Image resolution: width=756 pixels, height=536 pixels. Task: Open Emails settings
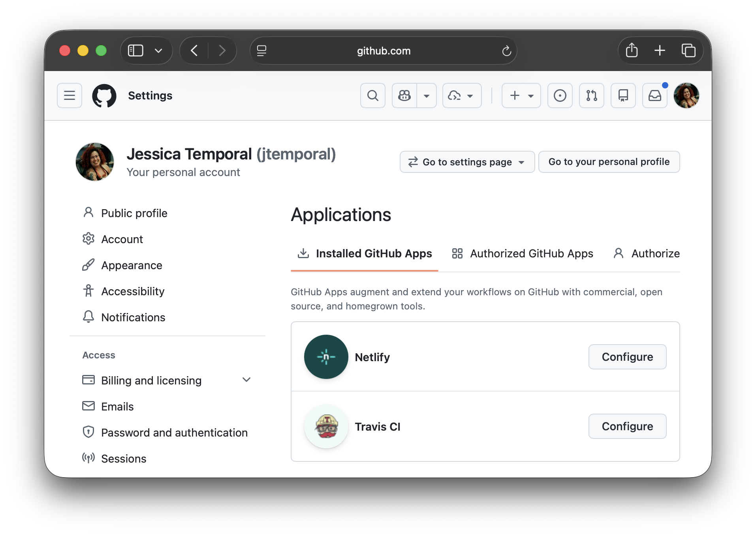tap(167, 407)
